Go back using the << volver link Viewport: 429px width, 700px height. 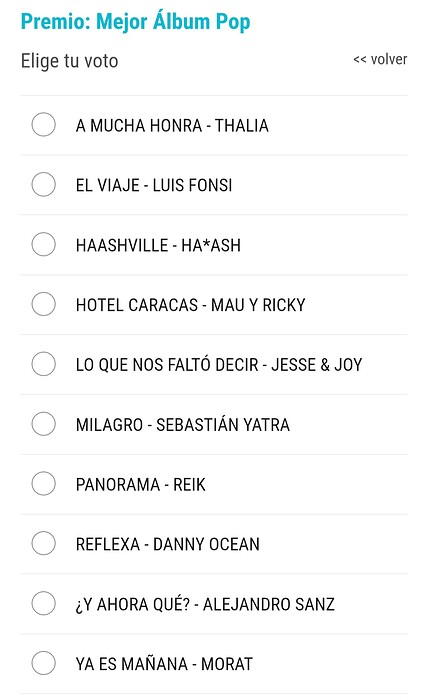point(380,59)
